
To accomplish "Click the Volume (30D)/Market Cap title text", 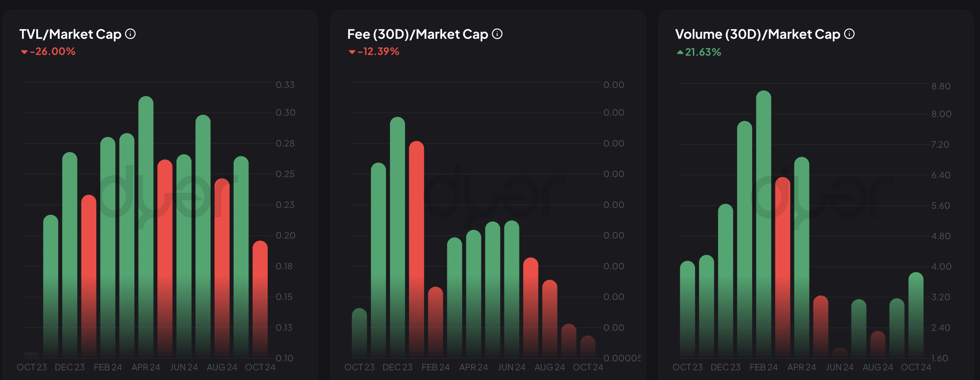I will (757, 34).
